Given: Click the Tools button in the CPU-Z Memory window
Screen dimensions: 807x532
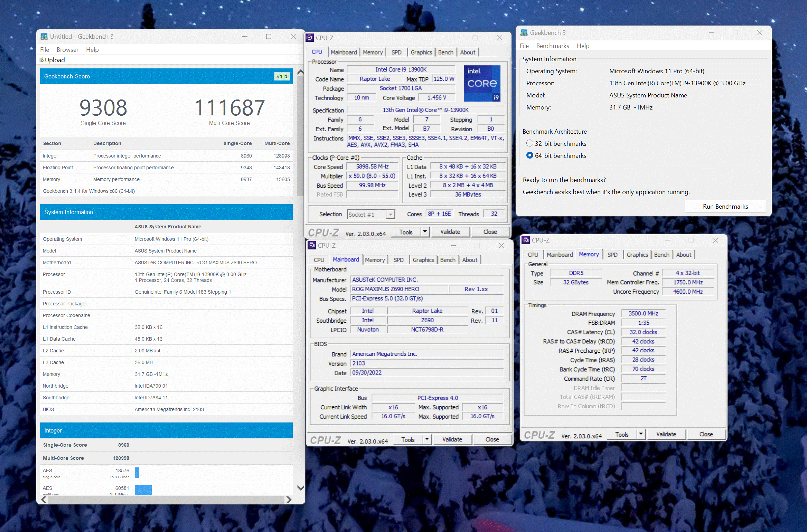Looking at the screenshot, I should [622, 434].
